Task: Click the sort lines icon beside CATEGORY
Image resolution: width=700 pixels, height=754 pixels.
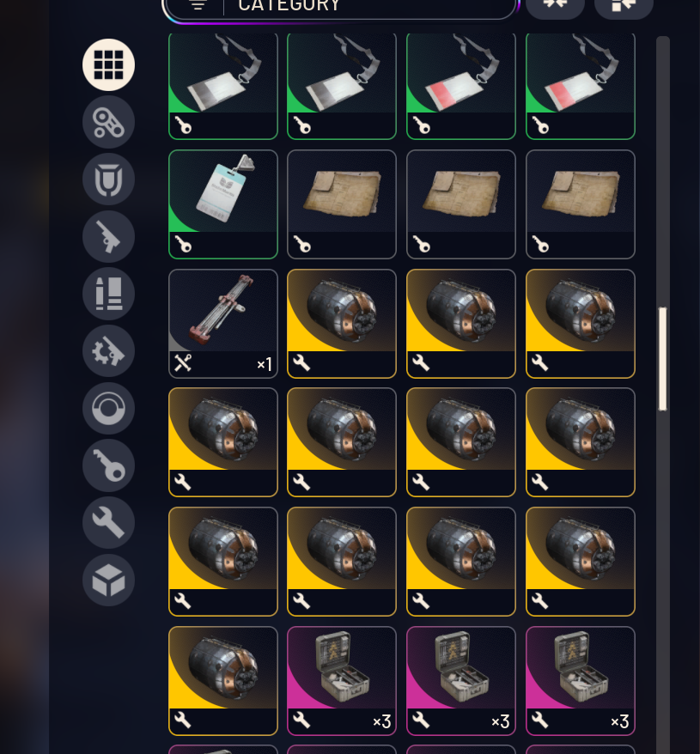Action: pyautogui.click(x=198, y=5)
